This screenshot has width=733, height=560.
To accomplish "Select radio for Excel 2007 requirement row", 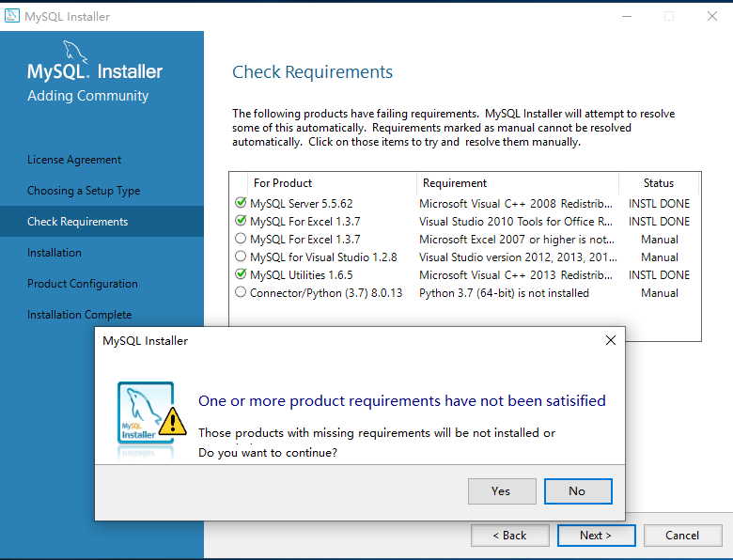I will click(241, 239).
